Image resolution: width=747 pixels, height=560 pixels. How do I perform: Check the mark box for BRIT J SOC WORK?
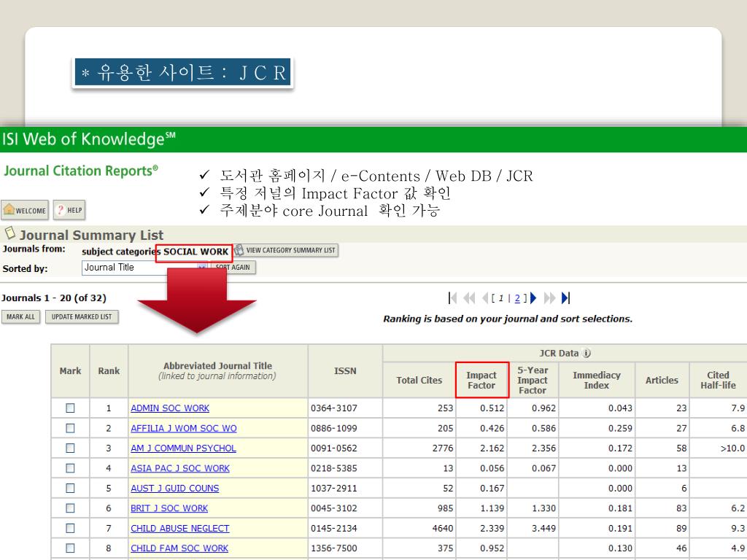coord(70,508)
